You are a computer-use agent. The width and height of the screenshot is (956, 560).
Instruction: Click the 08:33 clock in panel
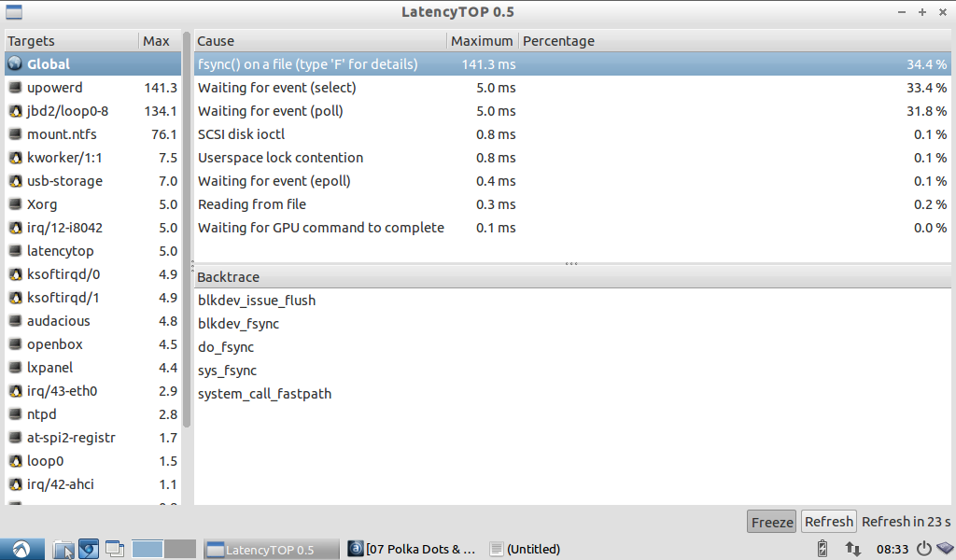tap(892, 549)
